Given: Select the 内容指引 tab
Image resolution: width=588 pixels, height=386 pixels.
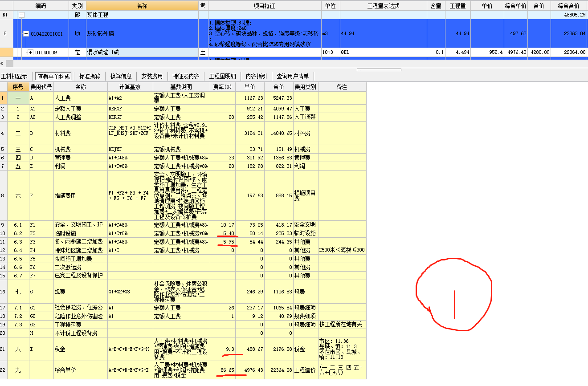Looking at the screenshot, I should pyautogui.click(x=257, y=76).
